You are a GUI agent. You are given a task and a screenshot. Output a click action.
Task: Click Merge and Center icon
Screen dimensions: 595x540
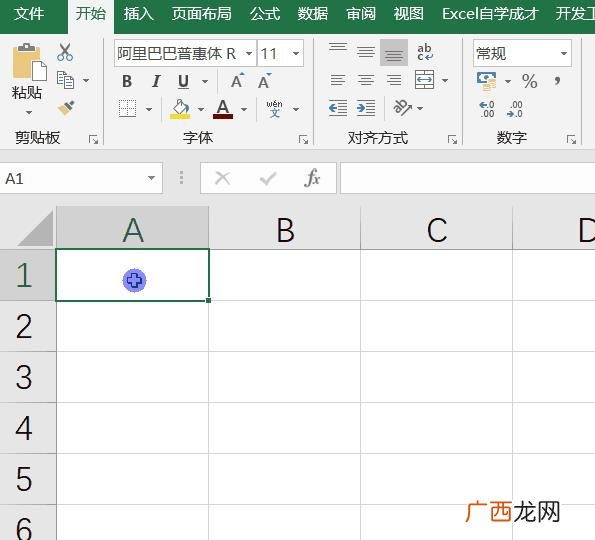pos(424,80)
